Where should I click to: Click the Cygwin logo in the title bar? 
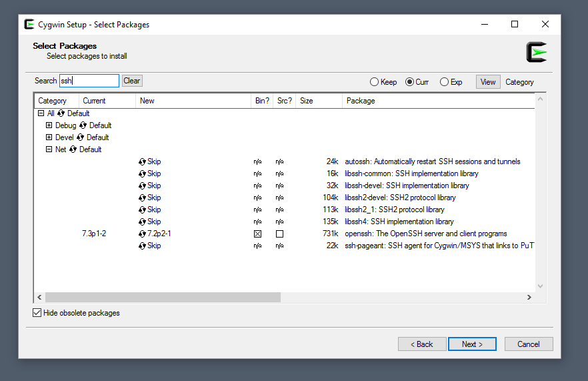[29, 25]
